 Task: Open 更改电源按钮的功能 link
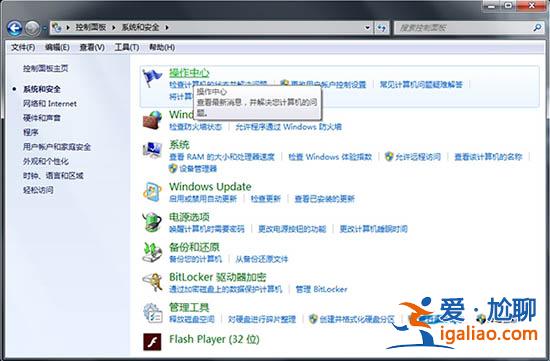tap(292, 229)
